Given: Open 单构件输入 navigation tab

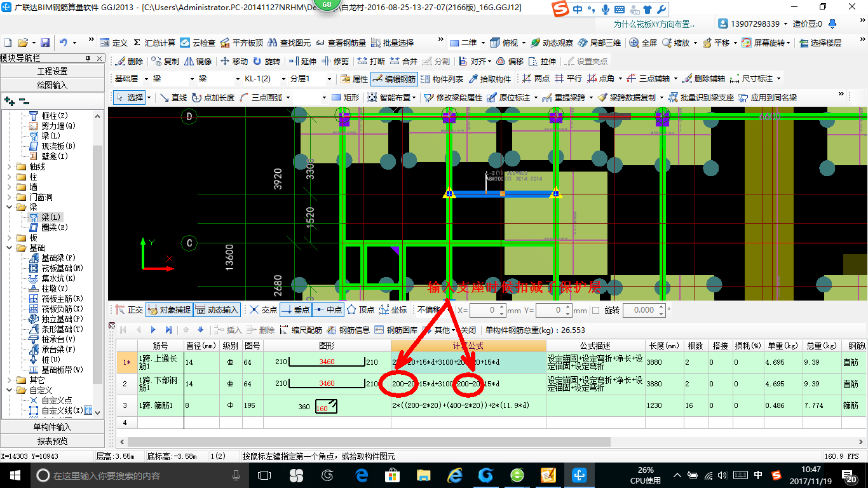Looking at the screenshot, I should pyautogui.click(x=52, y=427).
